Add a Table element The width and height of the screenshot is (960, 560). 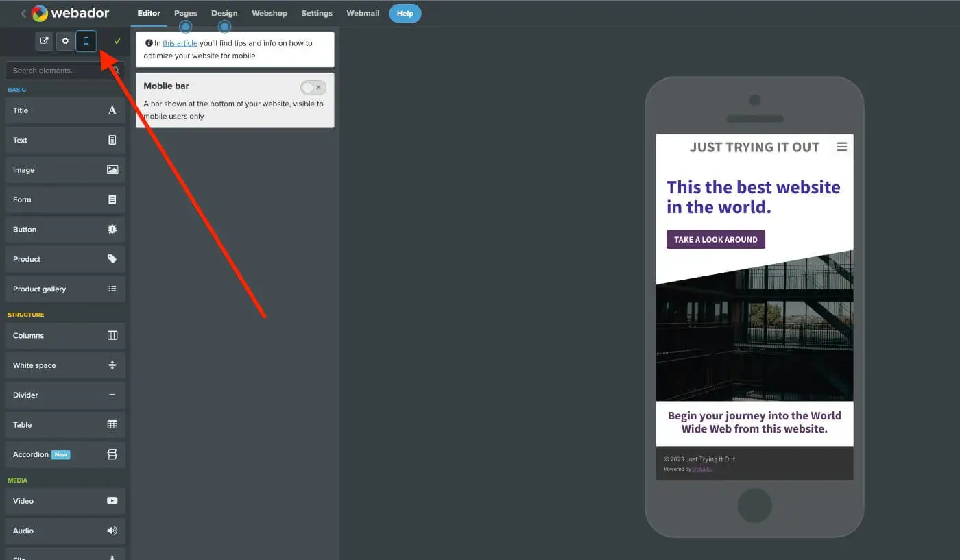click(65, 425)
